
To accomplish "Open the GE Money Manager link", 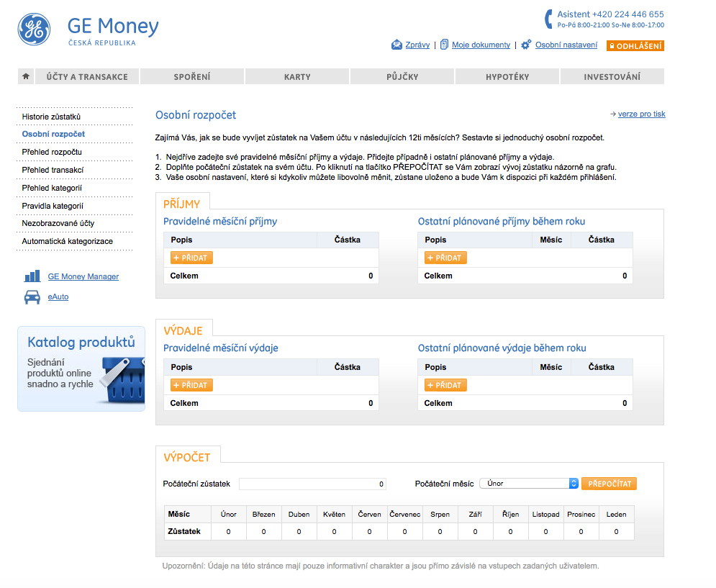I will (x=83, y=276).
